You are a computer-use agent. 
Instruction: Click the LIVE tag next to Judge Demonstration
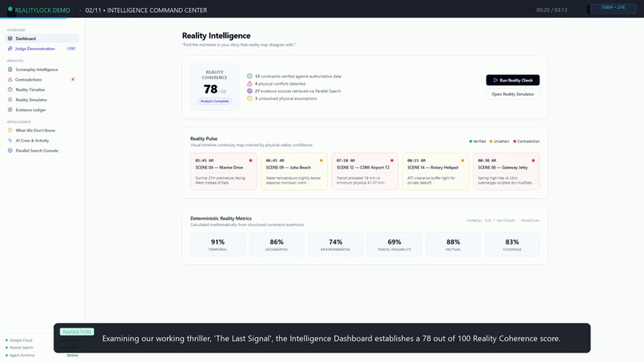click(x=71, y=49)
